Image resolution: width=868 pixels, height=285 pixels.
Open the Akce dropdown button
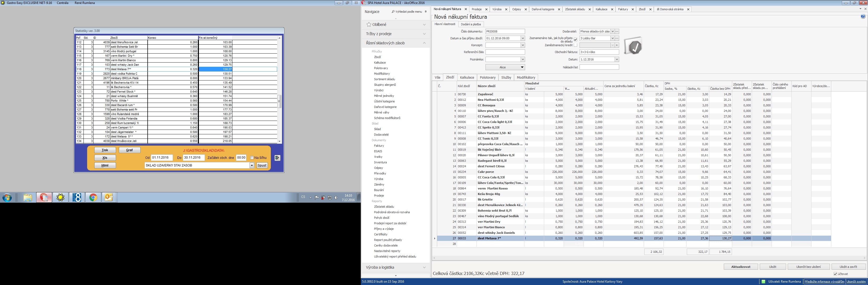pyautogui.click(x=505, y=67)
